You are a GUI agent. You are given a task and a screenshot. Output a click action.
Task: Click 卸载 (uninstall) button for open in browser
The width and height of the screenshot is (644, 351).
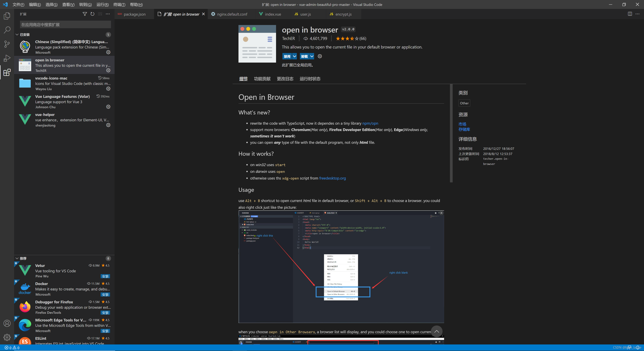(x=304, y=56)
